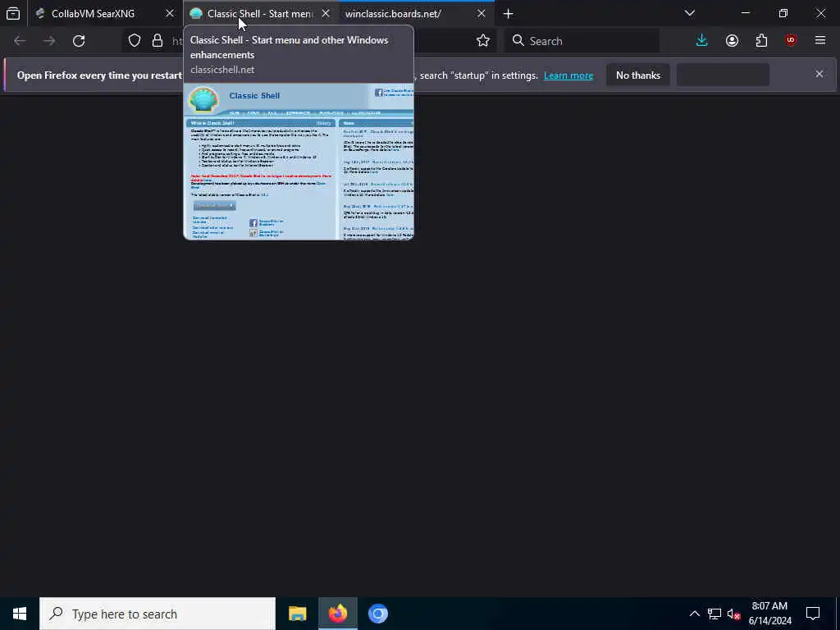Select the Firefox taskbar icon
Viewport: 840px width, 630px height.
click(337, 614)
